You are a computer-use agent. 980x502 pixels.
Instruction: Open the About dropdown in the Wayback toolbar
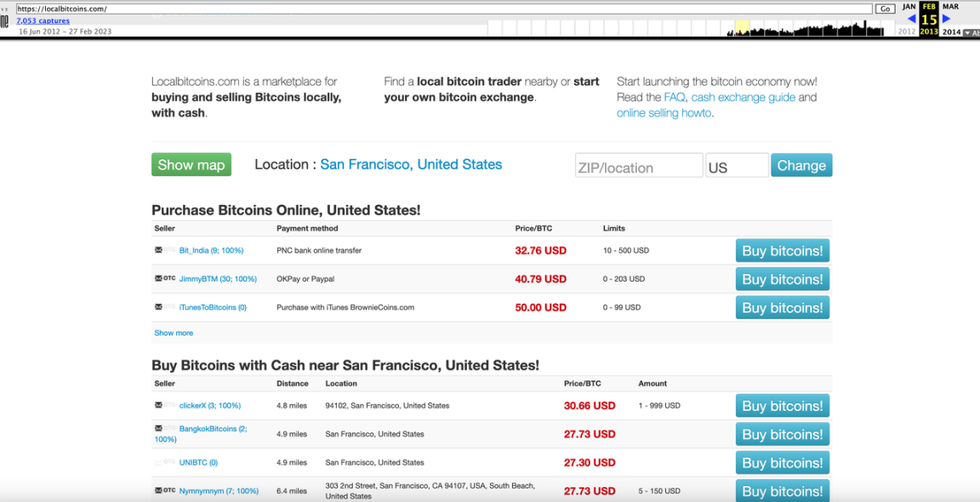(972, 31)
